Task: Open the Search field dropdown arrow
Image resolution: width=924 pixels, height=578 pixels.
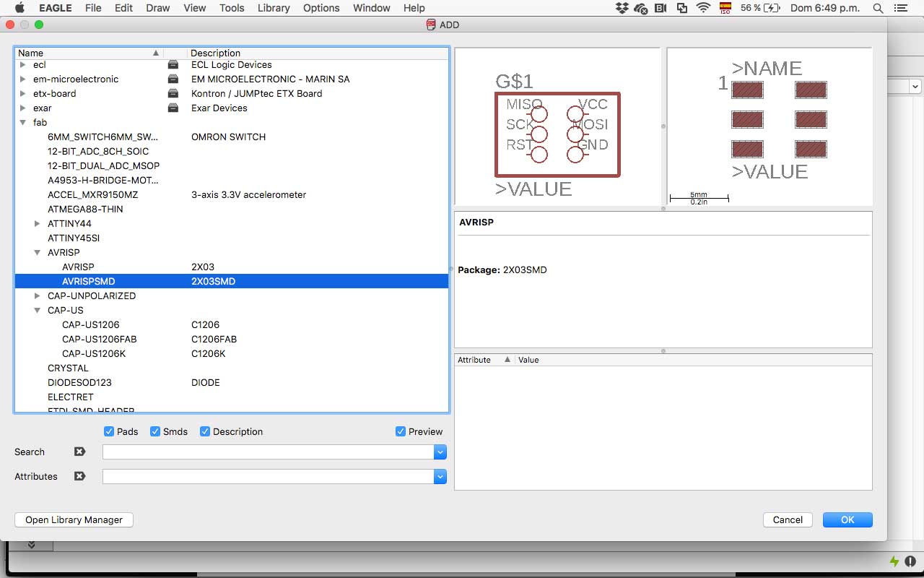Action: (x=440, y=452)
